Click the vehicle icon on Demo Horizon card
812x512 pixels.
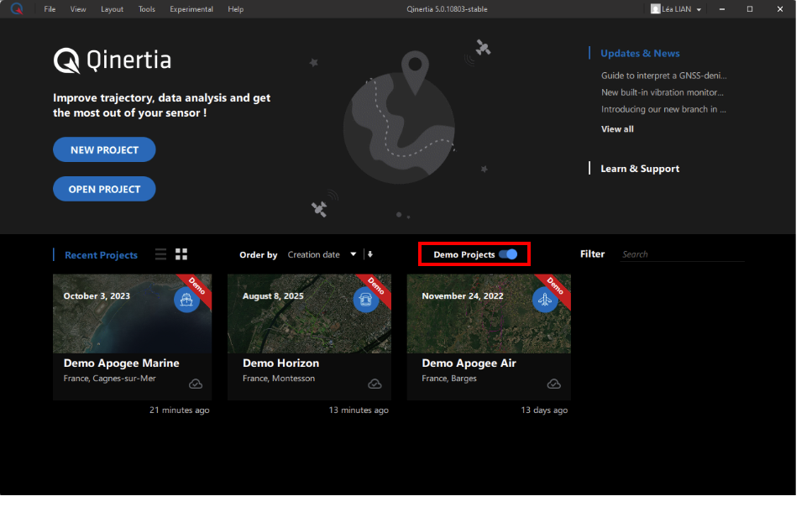pyautogui.click(x=365, y=300)
